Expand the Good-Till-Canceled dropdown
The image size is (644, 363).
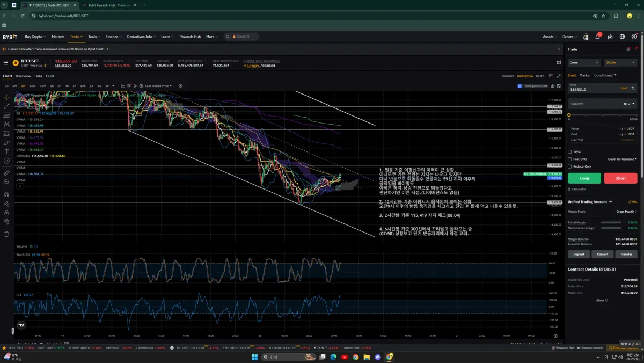(x=622, y=159)
